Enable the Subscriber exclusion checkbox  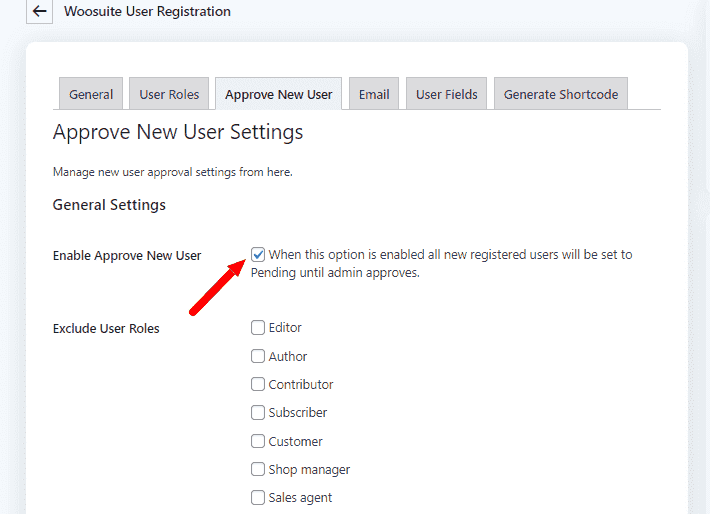click(258, 413)
